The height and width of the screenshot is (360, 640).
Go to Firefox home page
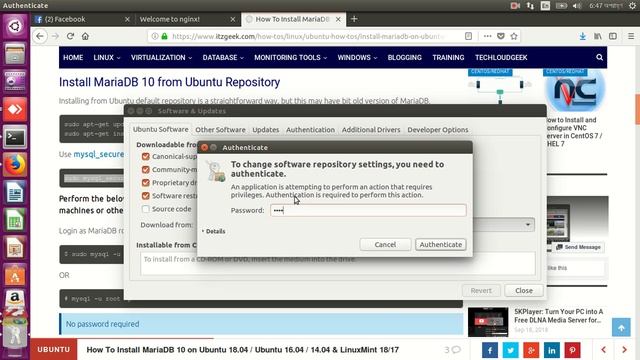point(85,36)
